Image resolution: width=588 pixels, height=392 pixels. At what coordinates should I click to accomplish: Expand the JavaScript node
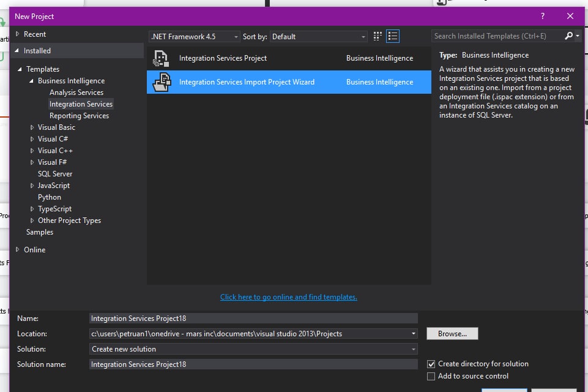coord(32,186)
